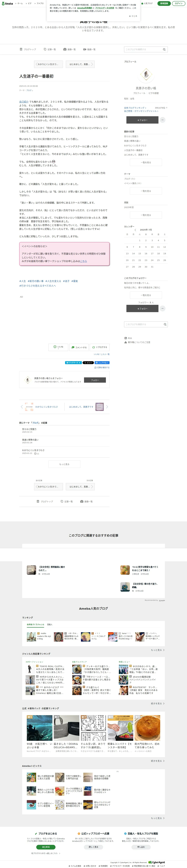Go to the previous month in the calendar
This screenshot has height=868, width=187.
tap(135, 230)
